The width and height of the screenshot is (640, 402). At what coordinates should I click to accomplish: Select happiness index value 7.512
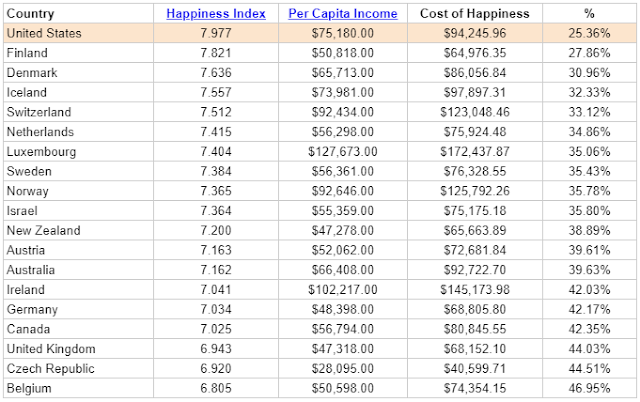(216, 112)
